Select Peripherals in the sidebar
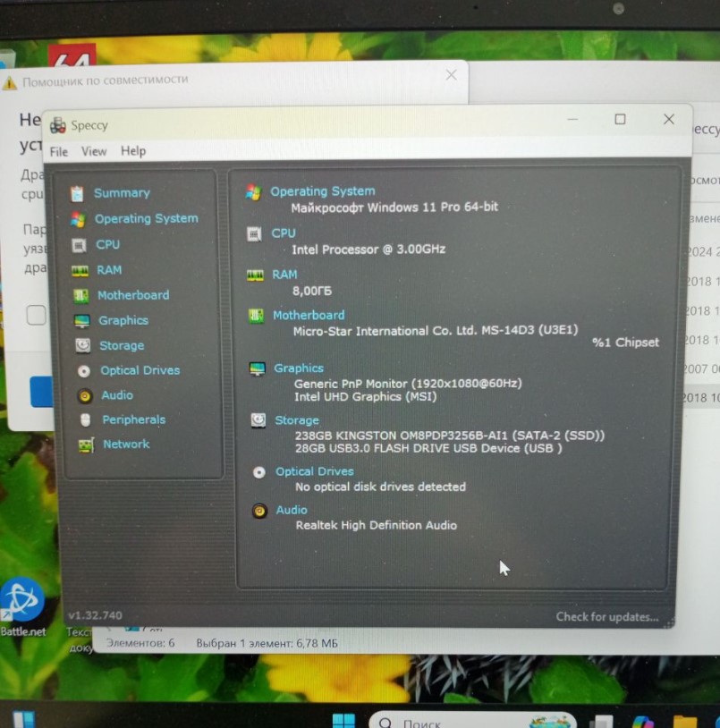Screen dimensions: 720x728 pos(133,419)
